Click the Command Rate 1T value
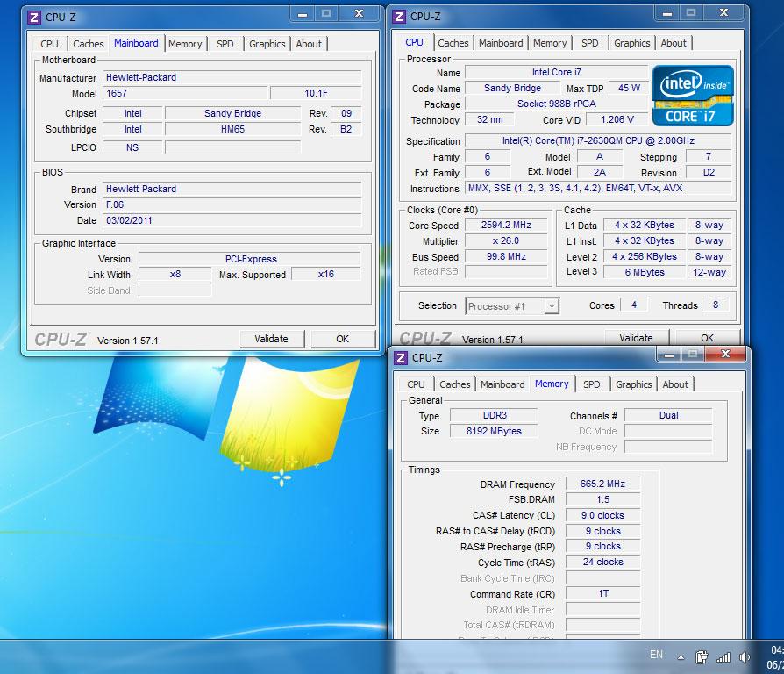The image size is (784, 674). 603,593
